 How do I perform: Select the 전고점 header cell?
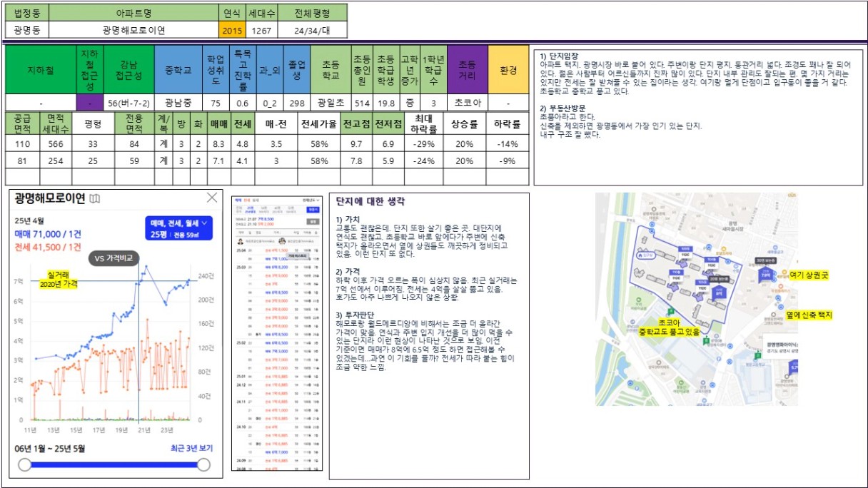355,123
